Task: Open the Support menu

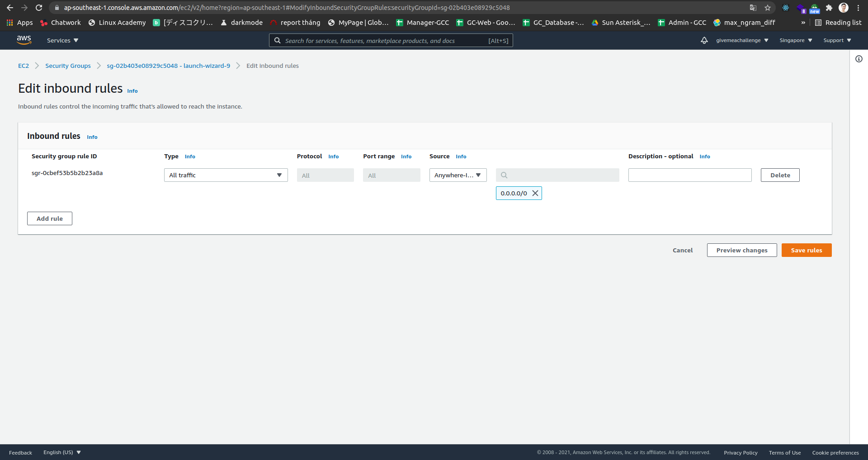Action: 836,40
